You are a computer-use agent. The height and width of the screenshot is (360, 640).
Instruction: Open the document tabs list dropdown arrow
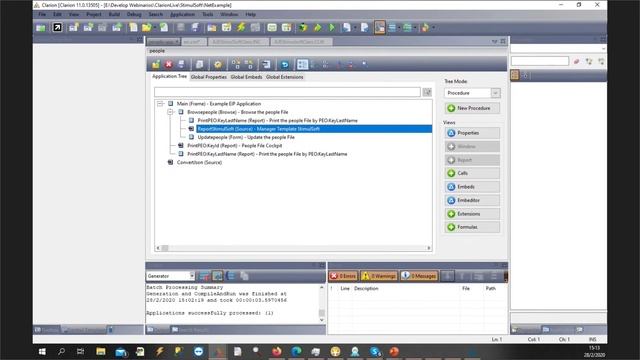pos(495,41)
